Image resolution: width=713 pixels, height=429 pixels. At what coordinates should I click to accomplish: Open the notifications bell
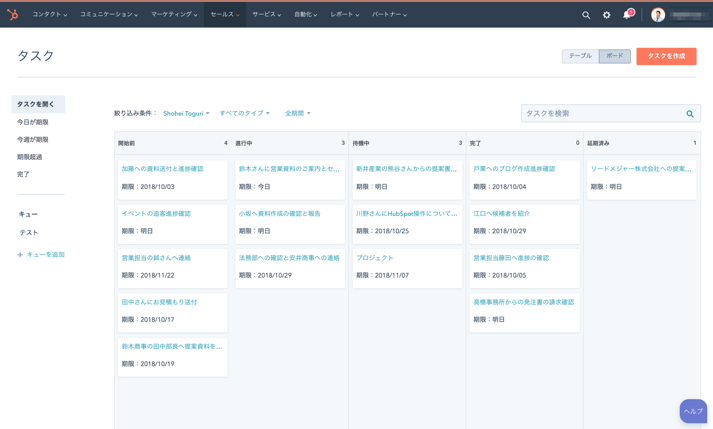click(x=627, y=15)
